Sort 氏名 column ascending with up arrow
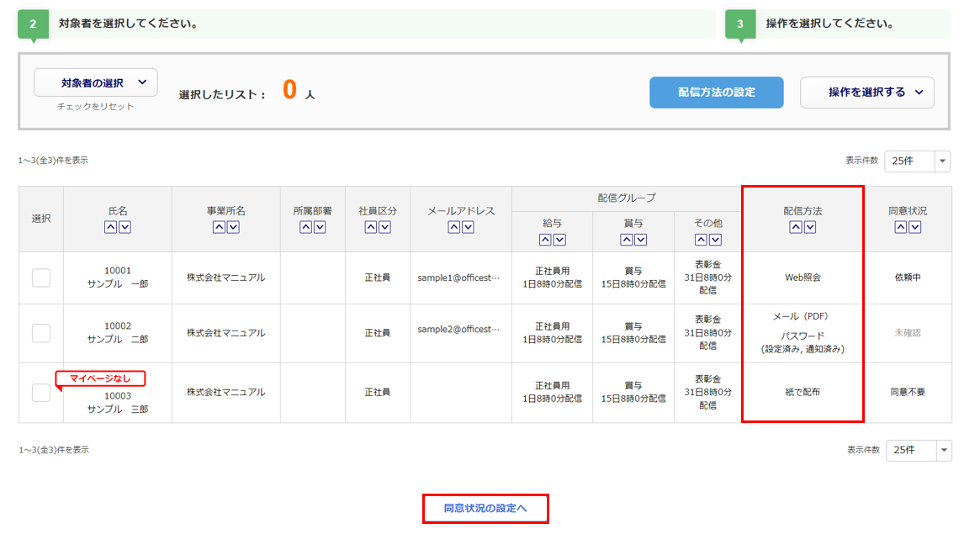 tap(111, 227)
